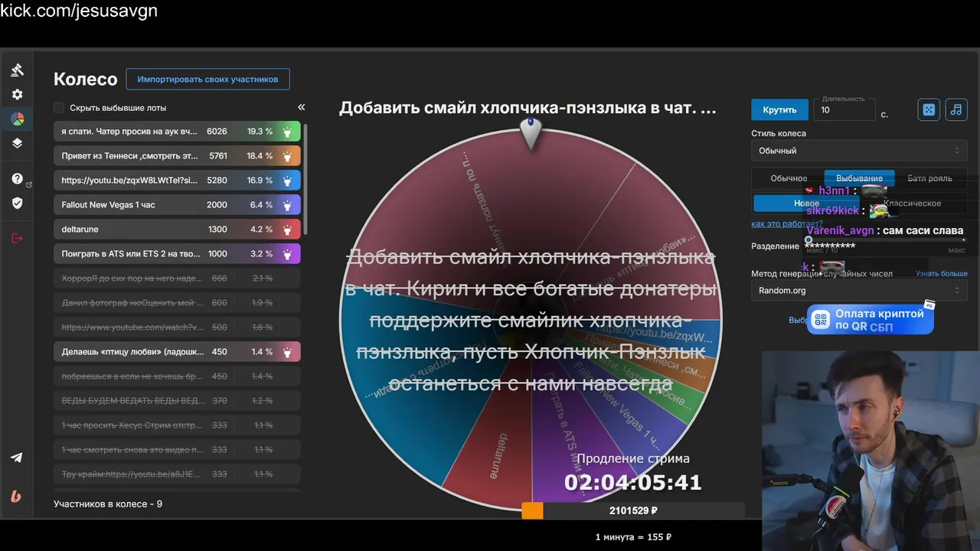Collapse the lot list with double chevron
Screen dimensions: 980x551
point(302,108)
